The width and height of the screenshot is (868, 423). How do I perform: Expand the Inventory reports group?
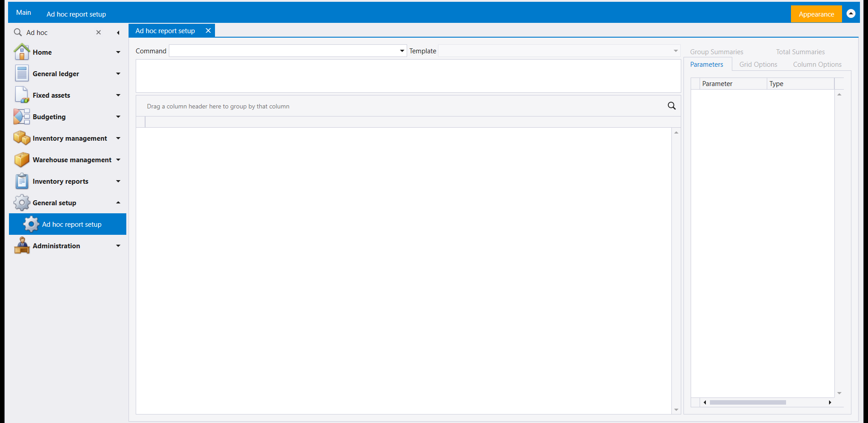(x=118, y=181)
